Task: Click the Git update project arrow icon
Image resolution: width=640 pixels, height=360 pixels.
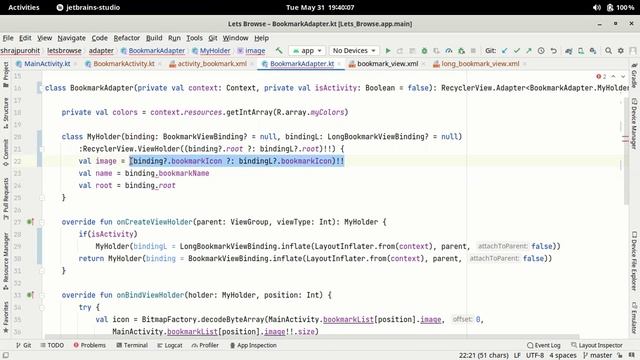Action: [504, 51]
